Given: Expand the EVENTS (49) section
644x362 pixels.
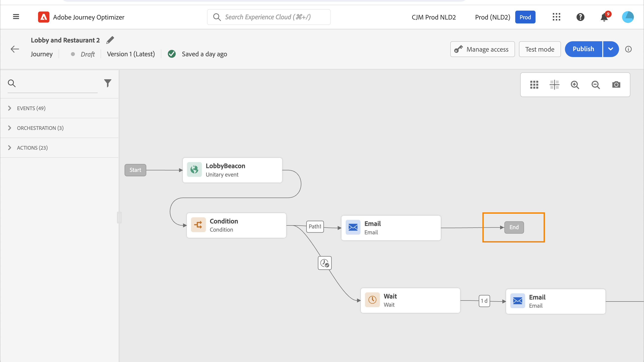Looking at the screenshot, I should [x=31, y=108].
